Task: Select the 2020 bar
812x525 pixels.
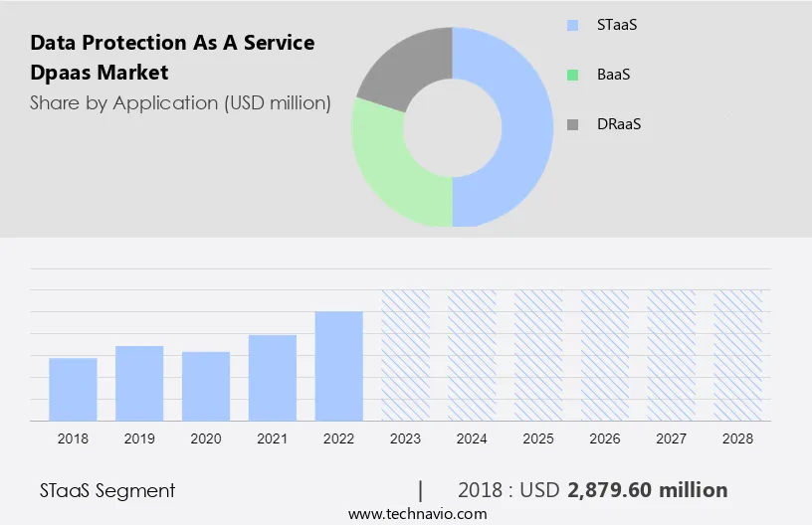Action: point(206,386)
